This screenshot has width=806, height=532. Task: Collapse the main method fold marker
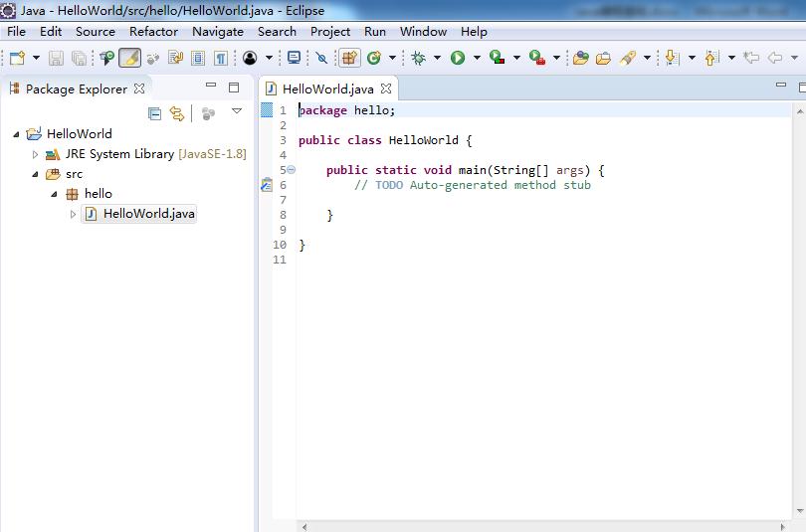point(291,169)
